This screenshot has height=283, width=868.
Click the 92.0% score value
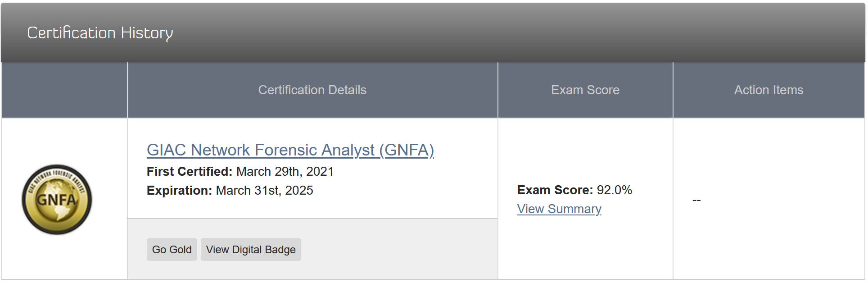(x=615, y=190)
